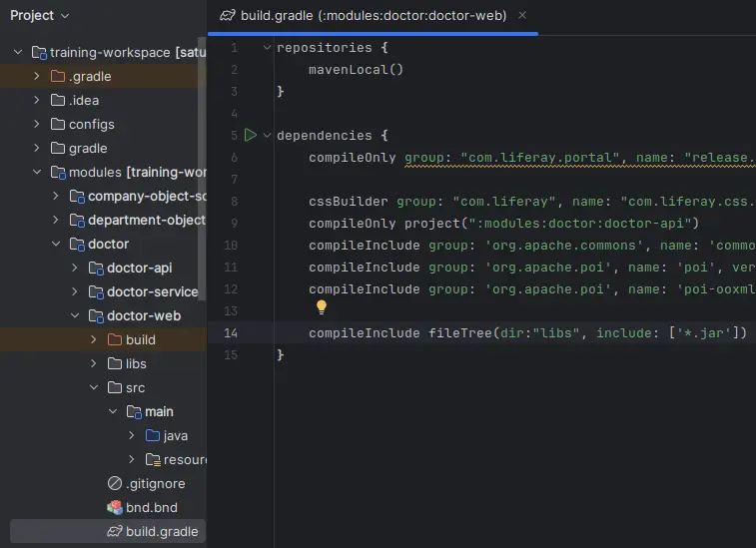
Task: Select the bnd.bnd file label
Action: [152, 507]
